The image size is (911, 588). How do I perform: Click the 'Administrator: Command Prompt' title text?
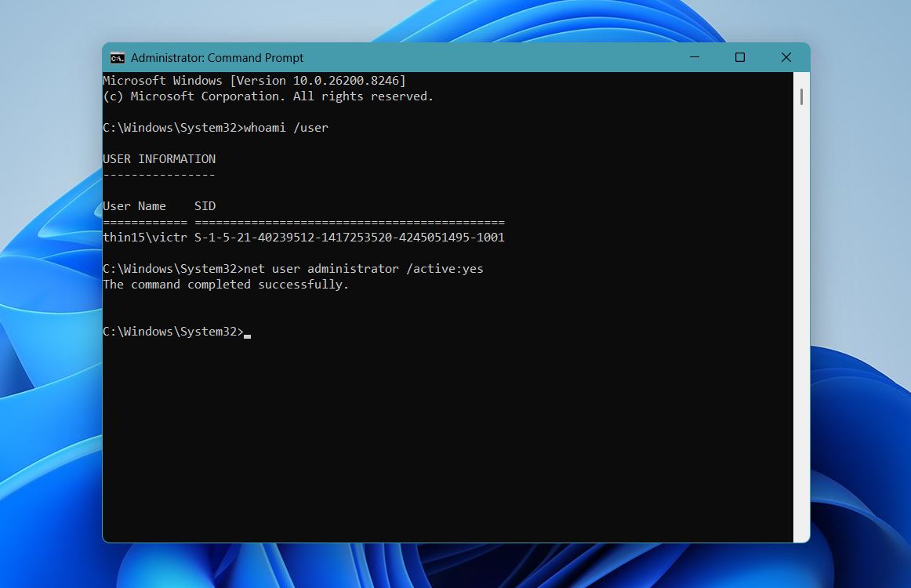point(216,58)
